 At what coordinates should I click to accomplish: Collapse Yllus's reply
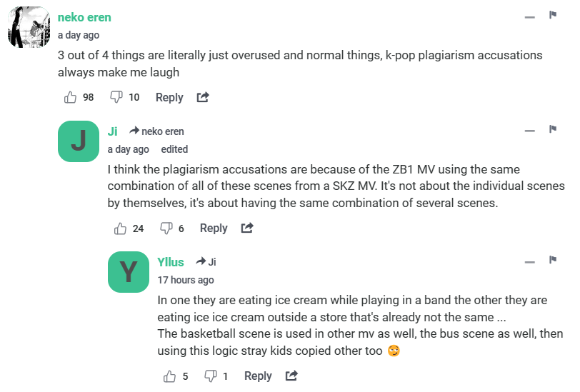click(529, 262)
